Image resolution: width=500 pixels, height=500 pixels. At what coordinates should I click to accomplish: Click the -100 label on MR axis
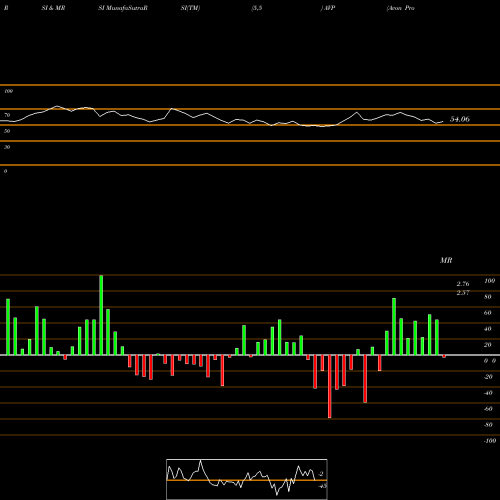point(490,441)
